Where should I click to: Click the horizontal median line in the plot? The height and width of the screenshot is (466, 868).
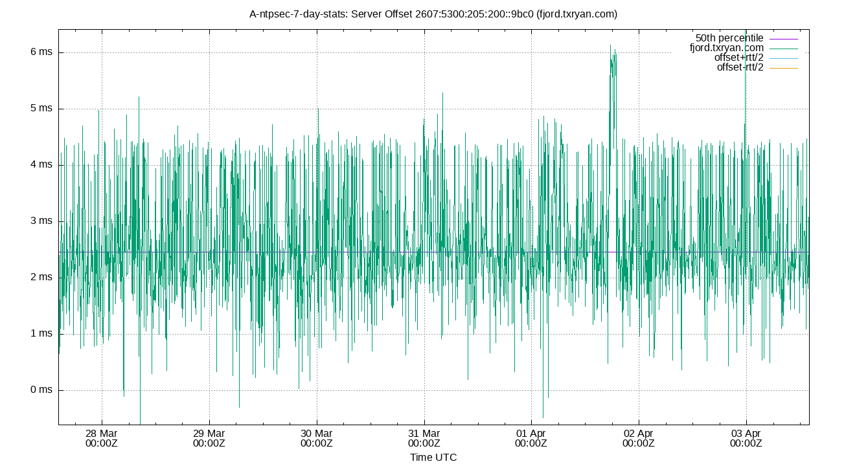324,251
